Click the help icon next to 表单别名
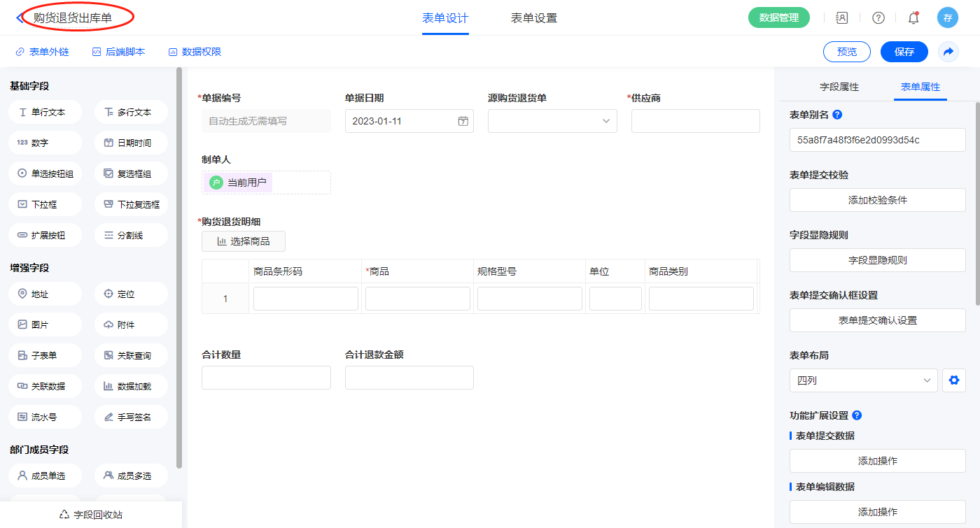 [x=837, y=115]
